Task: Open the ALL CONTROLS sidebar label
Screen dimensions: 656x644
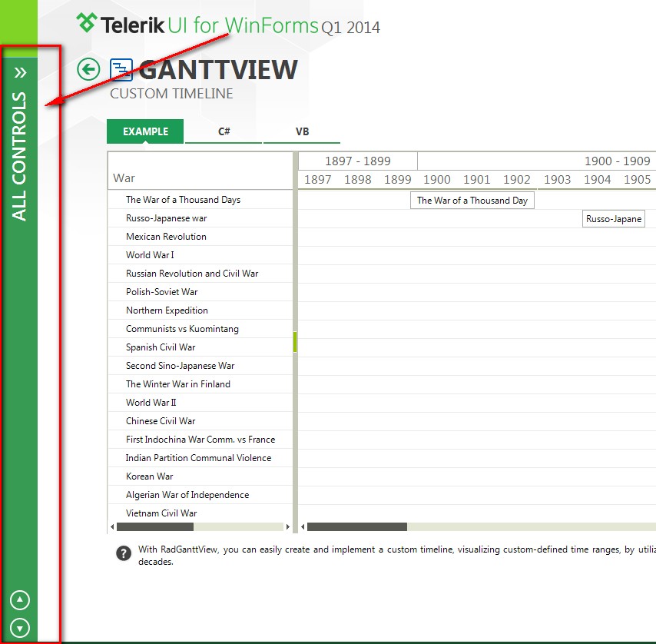Action: point(19,157)
